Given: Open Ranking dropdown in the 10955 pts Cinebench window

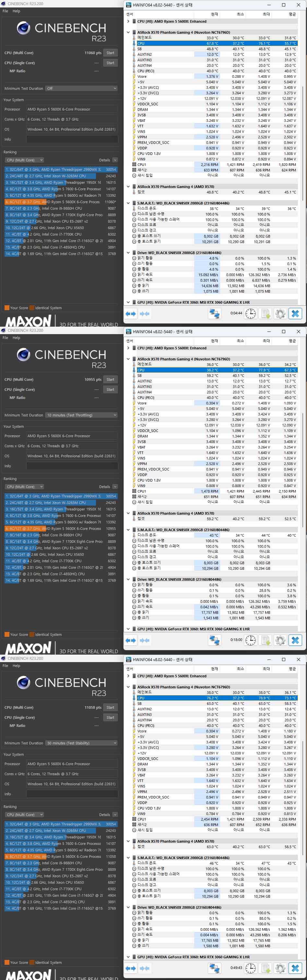Looking at the screenshot, I should [24, 486].
